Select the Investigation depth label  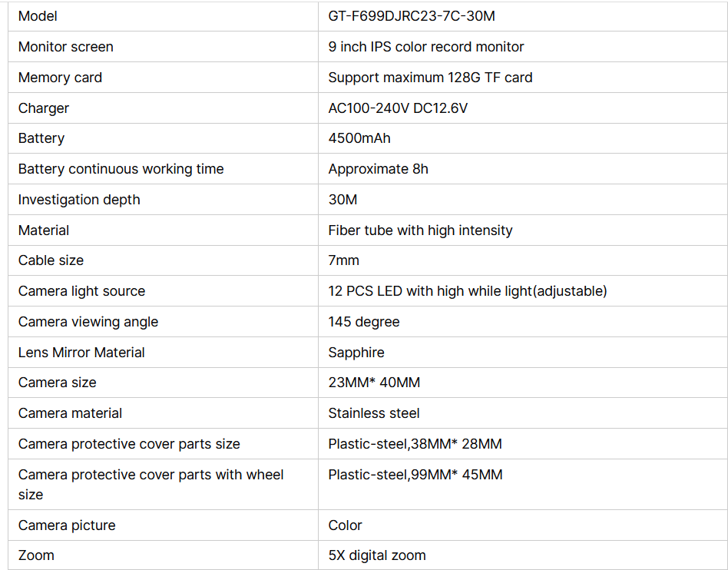pos(79,200)
